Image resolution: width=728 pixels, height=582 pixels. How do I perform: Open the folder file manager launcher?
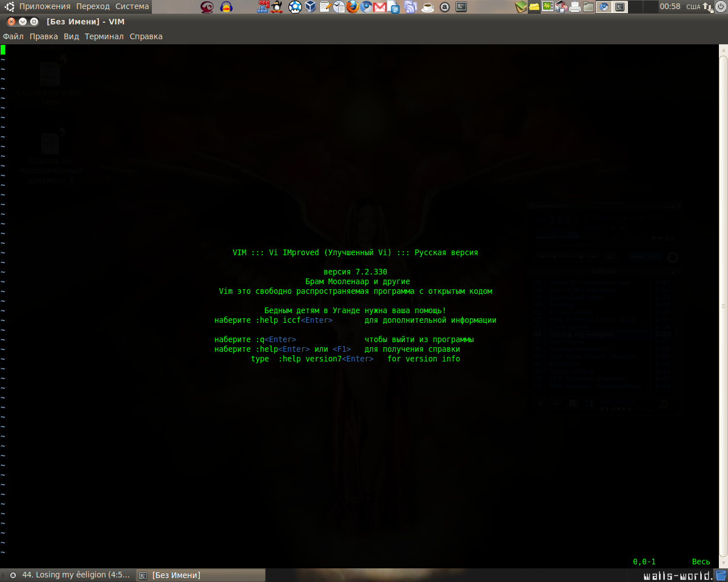589,7
